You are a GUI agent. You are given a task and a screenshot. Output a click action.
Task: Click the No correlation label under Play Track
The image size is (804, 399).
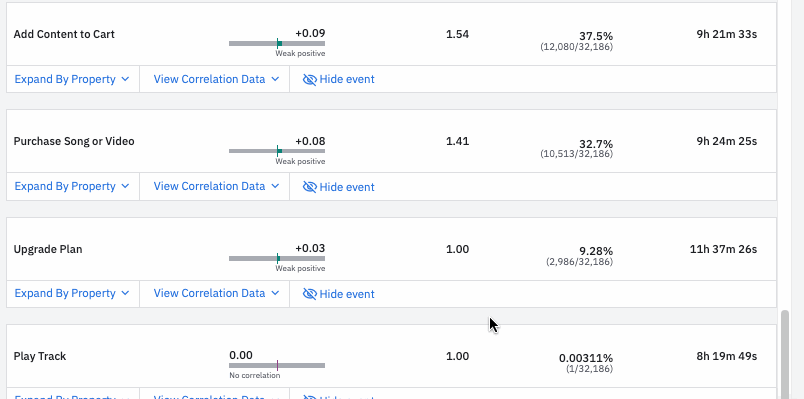pyautogui.click(x=255, y=375)
